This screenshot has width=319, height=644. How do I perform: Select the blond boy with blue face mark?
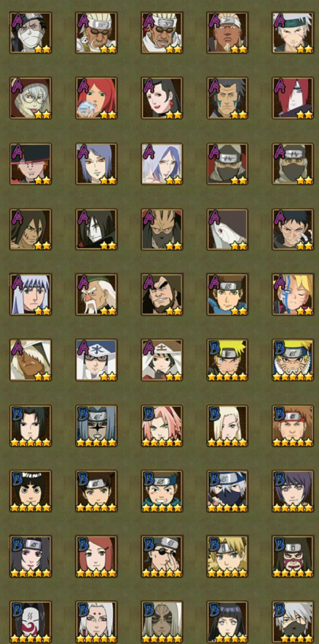[293, 295]
